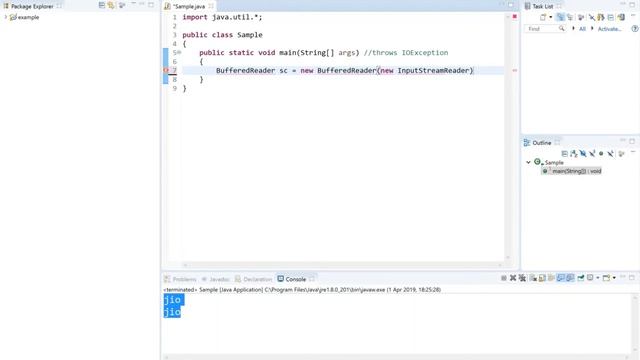Click the '//throws IOException' comment
The height and width of the screenshot is (360, 640).
click(406, 52)
